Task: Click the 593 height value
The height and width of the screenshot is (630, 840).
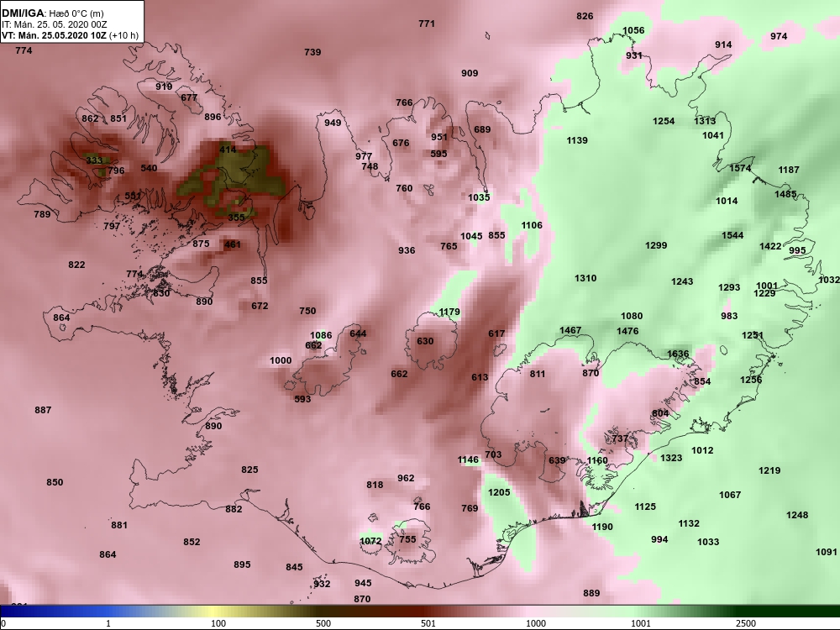Action: [302, 398]
